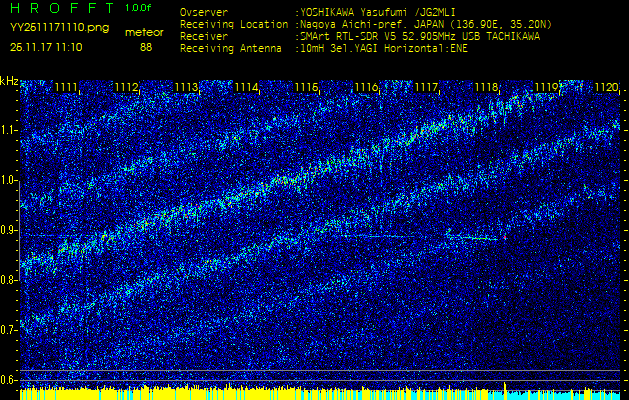
Task: Click the 1114 time marker
Action: pos(246,87)
